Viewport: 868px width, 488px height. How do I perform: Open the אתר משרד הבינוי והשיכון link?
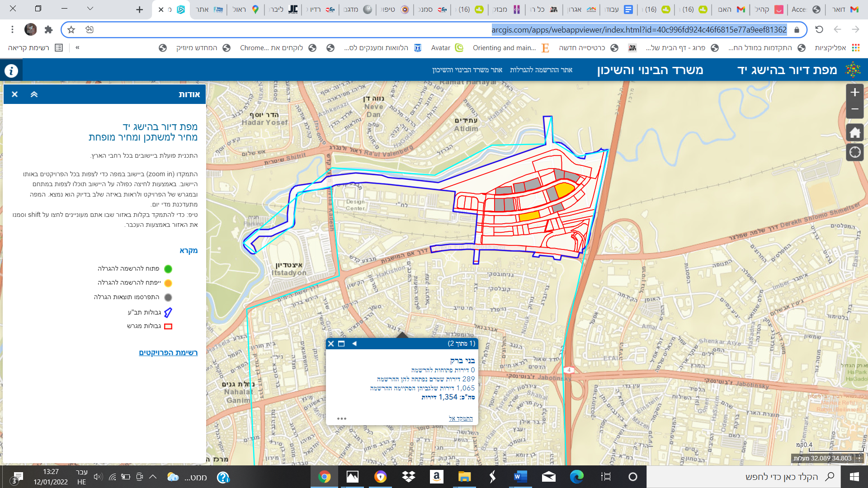point(467,70)
